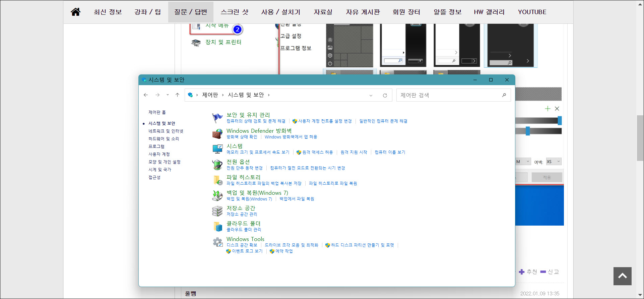Click the forward arrow in Control Panel

(157, 95)
